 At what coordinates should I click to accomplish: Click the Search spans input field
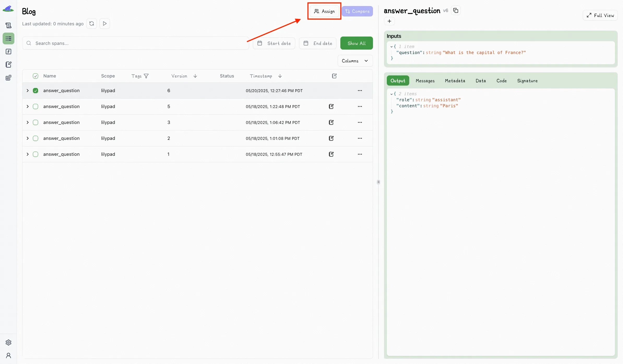pos(136,43)
